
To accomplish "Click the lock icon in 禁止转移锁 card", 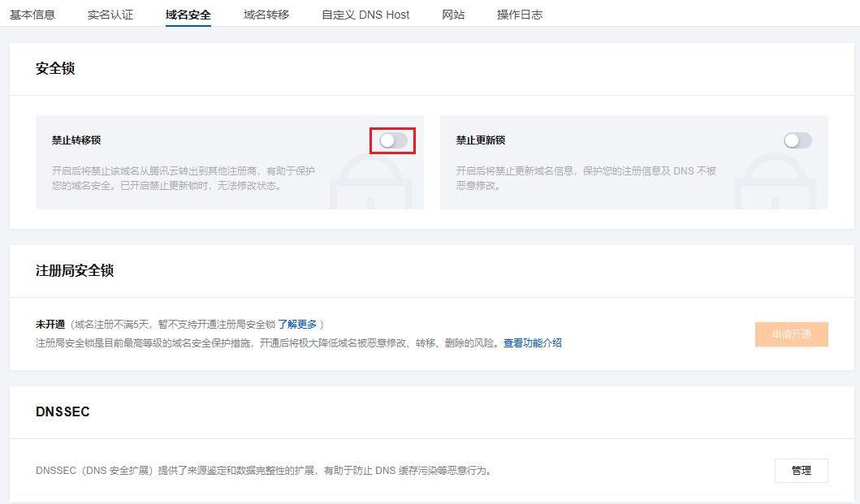I will point(371,181).
